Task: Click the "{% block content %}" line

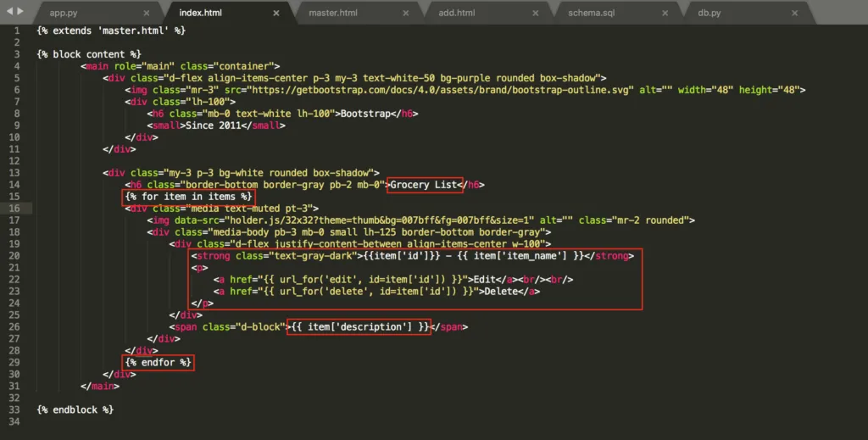Action: (x=88, y=54)
